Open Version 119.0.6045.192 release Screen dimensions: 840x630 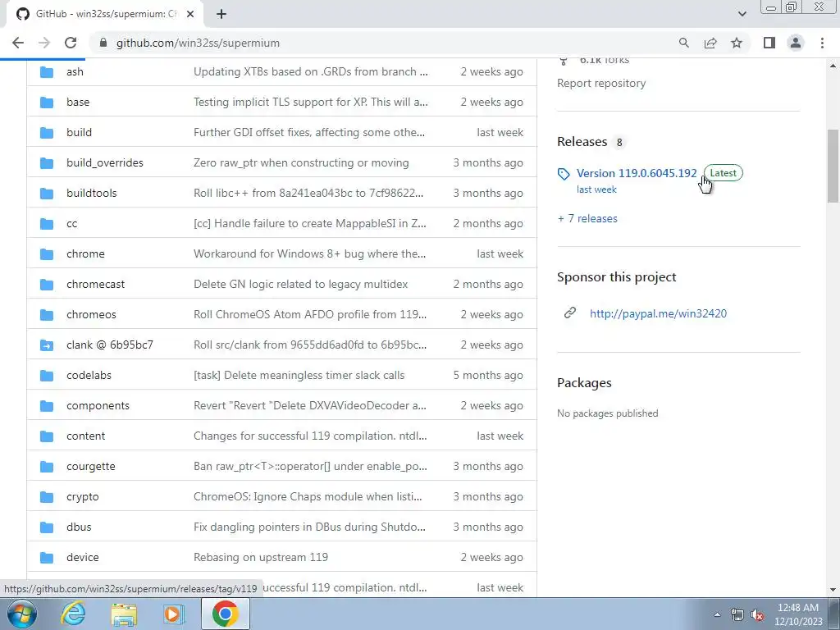(x=637, y=173)
